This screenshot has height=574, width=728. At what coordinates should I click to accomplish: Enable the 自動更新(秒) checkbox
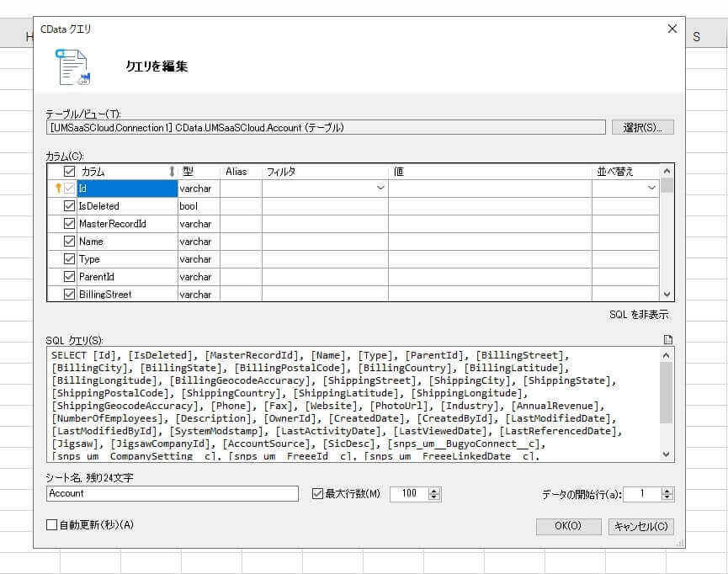pyautogui.click(x=51, y=525)
